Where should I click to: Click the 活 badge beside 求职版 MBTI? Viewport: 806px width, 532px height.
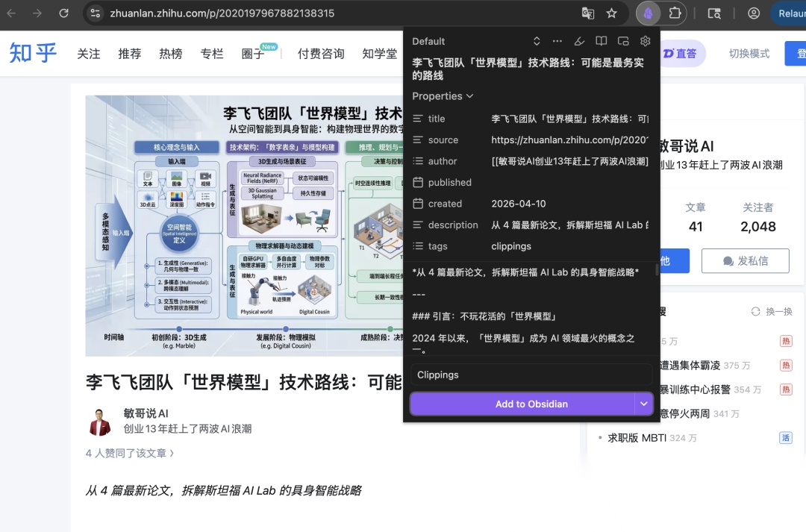tap(786, 438)
